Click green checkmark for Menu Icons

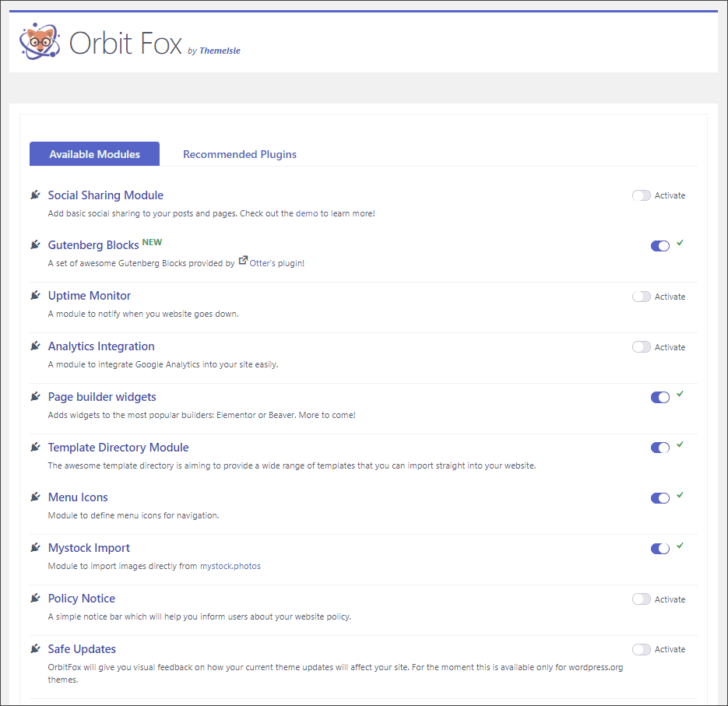[680, 495]
